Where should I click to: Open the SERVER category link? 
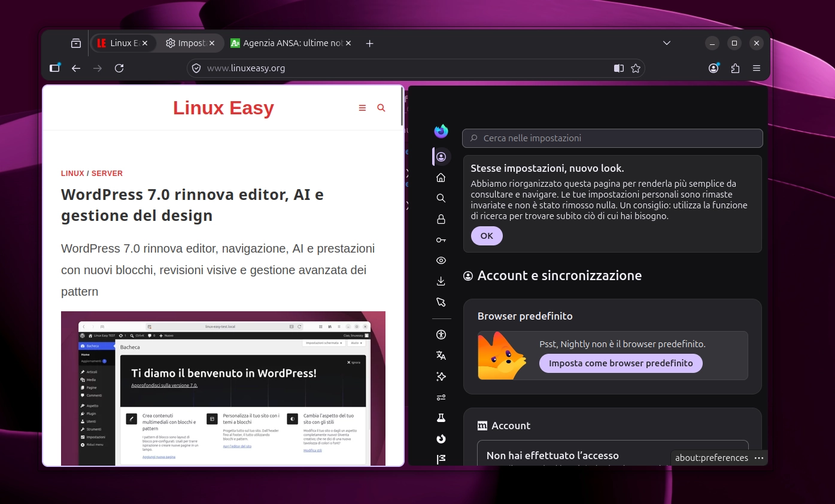(107, 174)
